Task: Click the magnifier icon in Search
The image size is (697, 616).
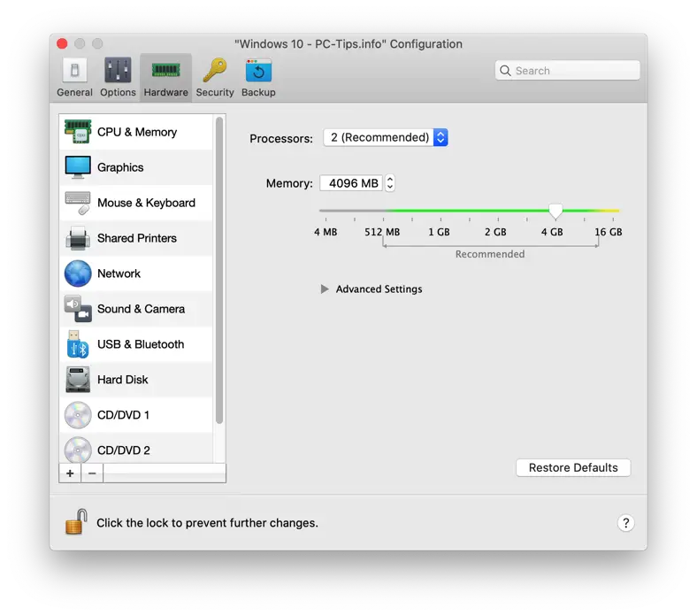Action: [x=505, y=71]
